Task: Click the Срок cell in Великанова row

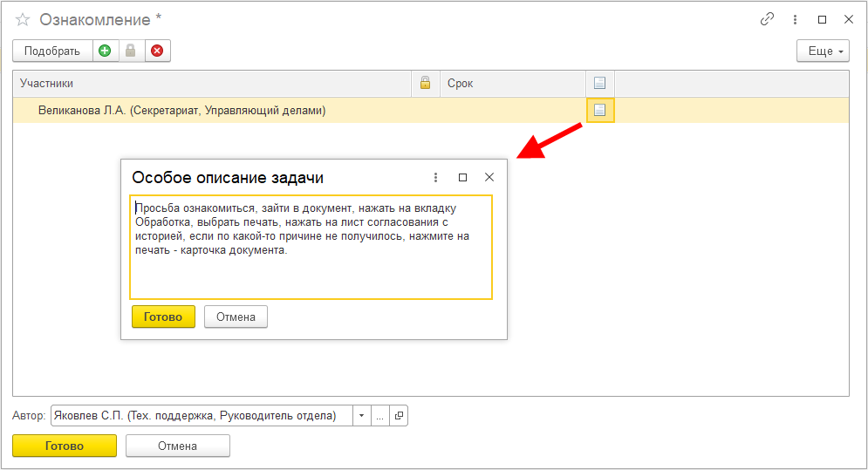Action: pos(513,110)
